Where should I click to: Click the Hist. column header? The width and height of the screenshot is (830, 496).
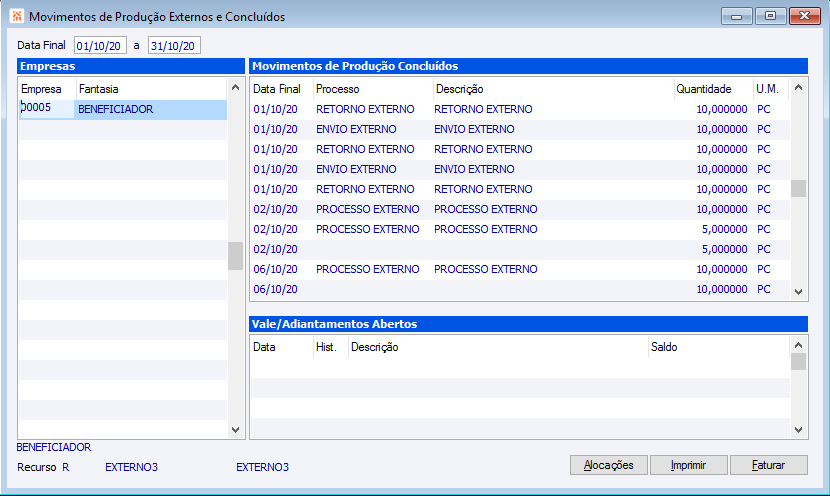point(331,347)
